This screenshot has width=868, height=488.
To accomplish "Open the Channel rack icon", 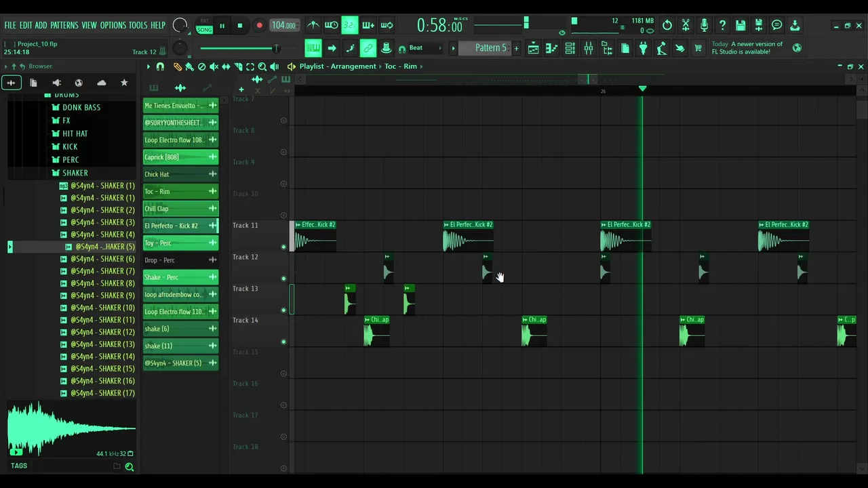I will (570, 48).
